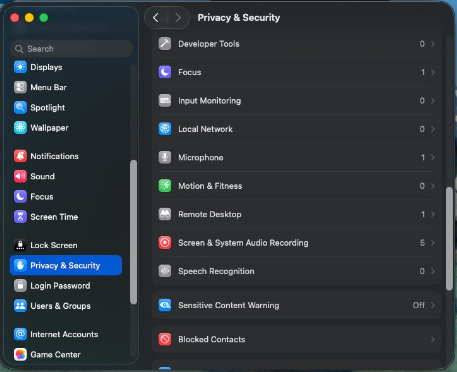Expand Speech Recognition row chevron
This screenshot has height=372, width=457.
pyautogui.click(x=433, y=271)
